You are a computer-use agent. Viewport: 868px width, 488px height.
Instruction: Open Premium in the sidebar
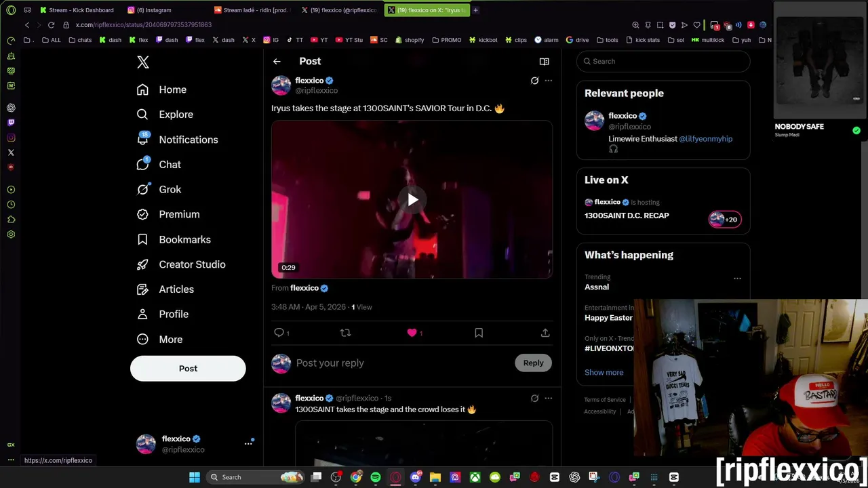click(168, 214)
